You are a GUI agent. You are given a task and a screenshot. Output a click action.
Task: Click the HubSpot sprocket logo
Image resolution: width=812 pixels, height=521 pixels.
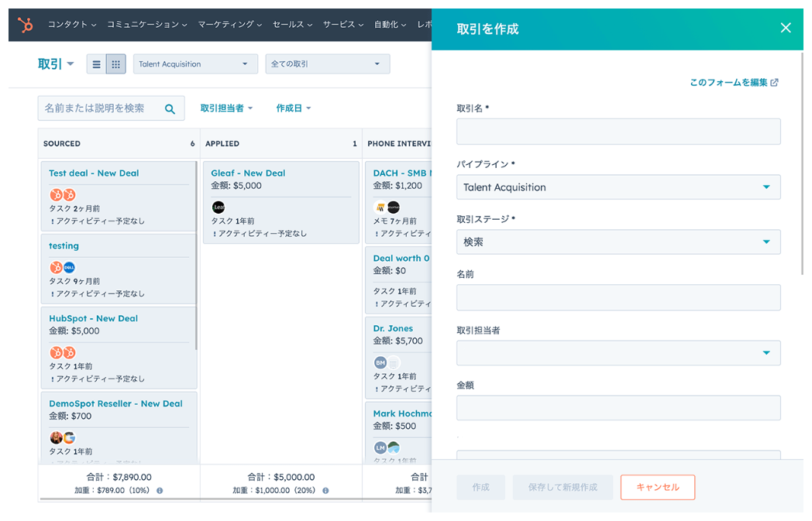(x=24, y=24)
